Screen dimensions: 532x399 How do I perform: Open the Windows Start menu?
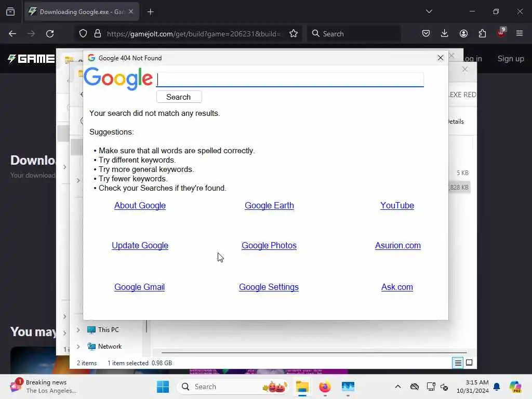[163, 387]
